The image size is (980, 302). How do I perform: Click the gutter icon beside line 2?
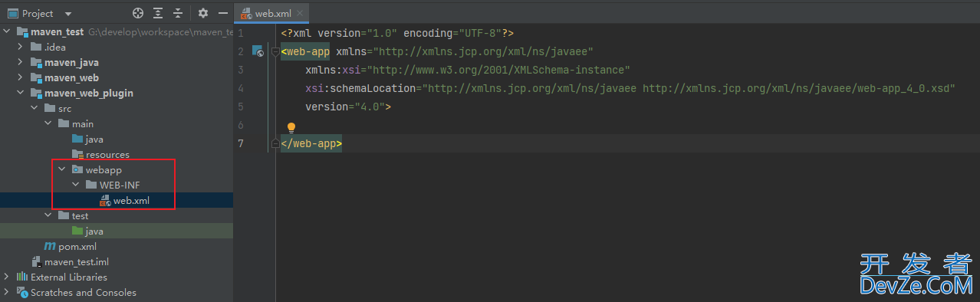pos(258,51)
